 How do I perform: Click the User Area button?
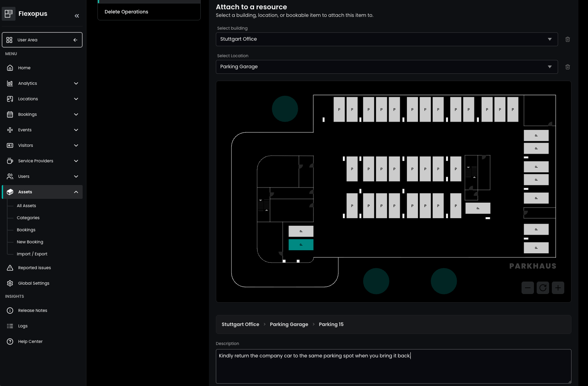click(x=42, y=40)
